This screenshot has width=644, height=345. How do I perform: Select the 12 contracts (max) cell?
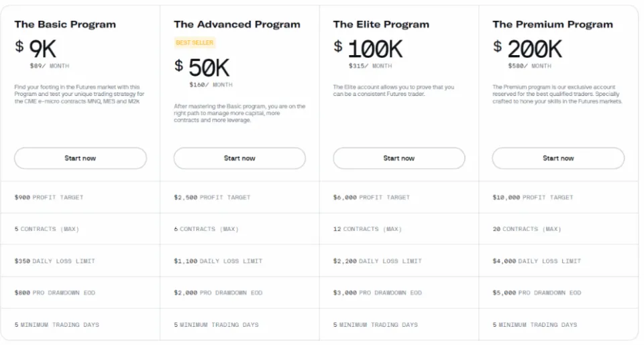point(368,229)
